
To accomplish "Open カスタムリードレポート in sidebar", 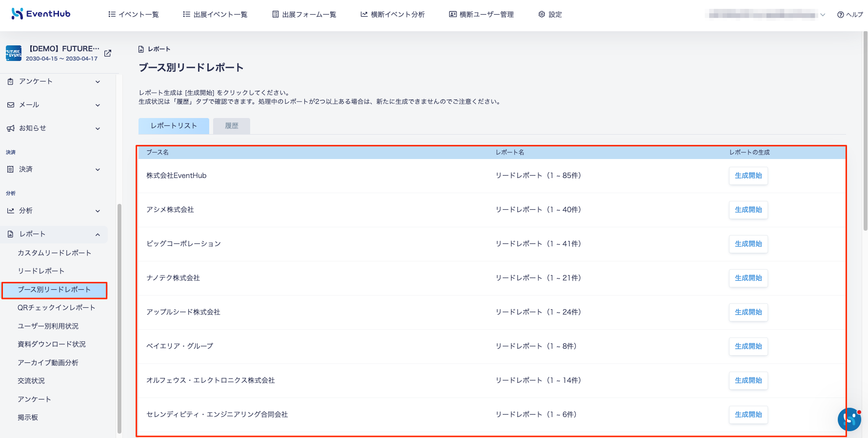I will coord(55,253).
